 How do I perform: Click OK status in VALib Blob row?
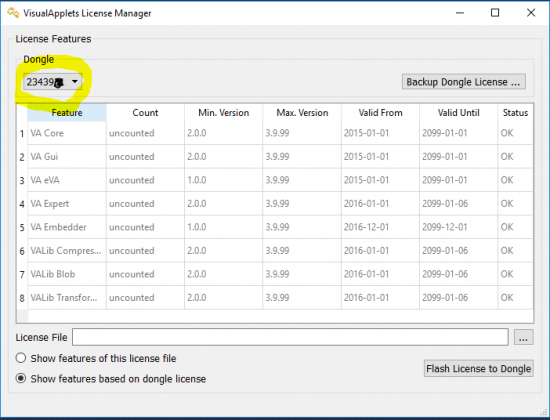[x=515, y=274]
